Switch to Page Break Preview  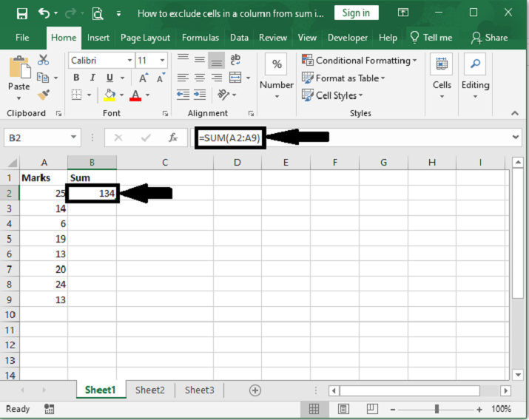pos(372,409)
